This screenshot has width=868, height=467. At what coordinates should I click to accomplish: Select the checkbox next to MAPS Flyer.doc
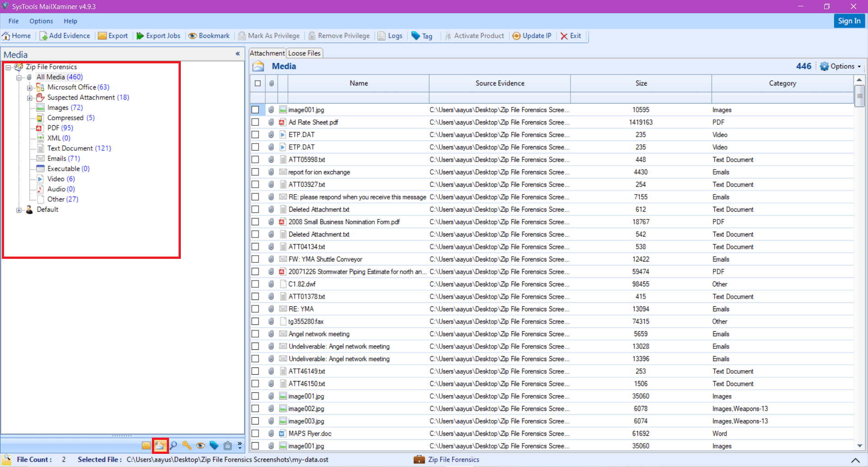(256, 434)
